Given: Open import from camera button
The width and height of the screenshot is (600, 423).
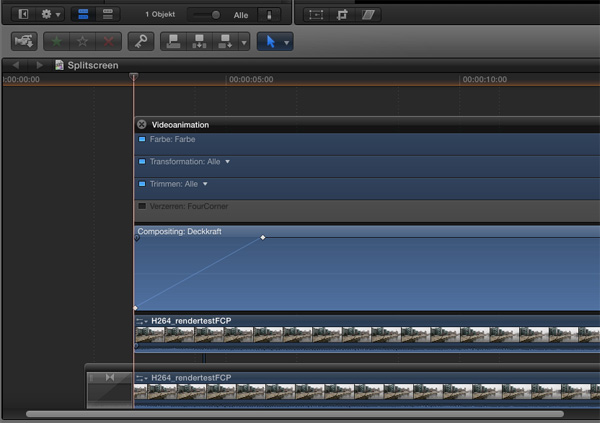Looking at the screenshot, I should coord(24,41).
